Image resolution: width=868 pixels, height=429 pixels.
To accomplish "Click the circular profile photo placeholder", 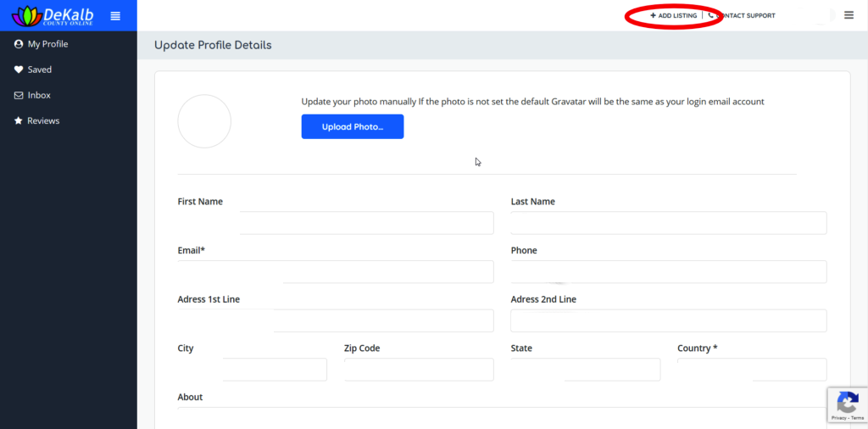I will point(204,121).
